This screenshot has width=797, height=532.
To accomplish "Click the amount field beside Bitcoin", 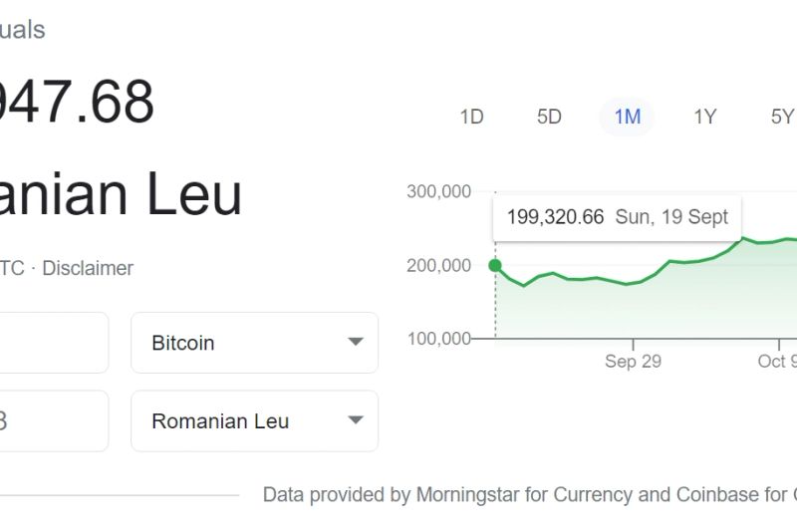I will (x=50, y=343).
